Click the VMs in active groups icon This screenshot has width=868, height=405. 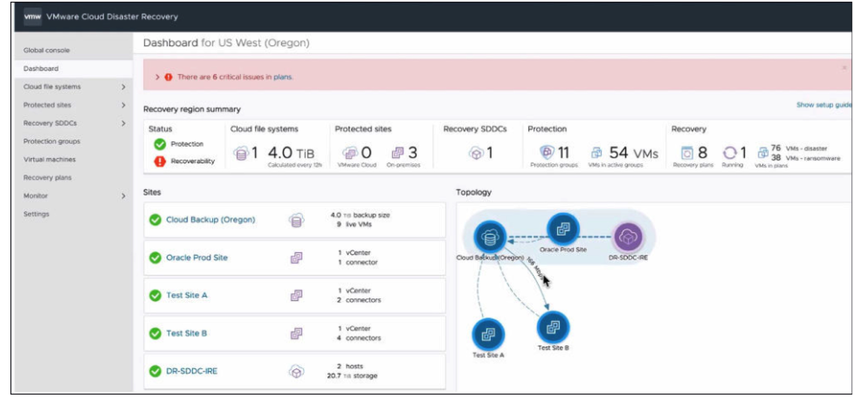tap(597, 153)
